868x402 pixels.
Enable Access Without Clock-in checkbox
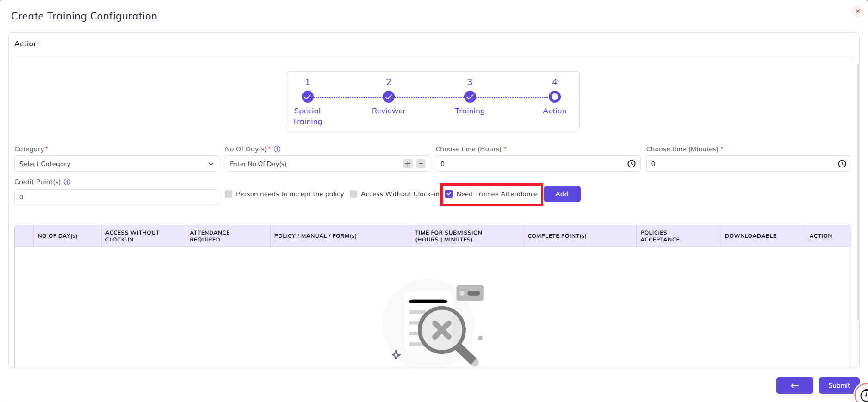(353, 194)
